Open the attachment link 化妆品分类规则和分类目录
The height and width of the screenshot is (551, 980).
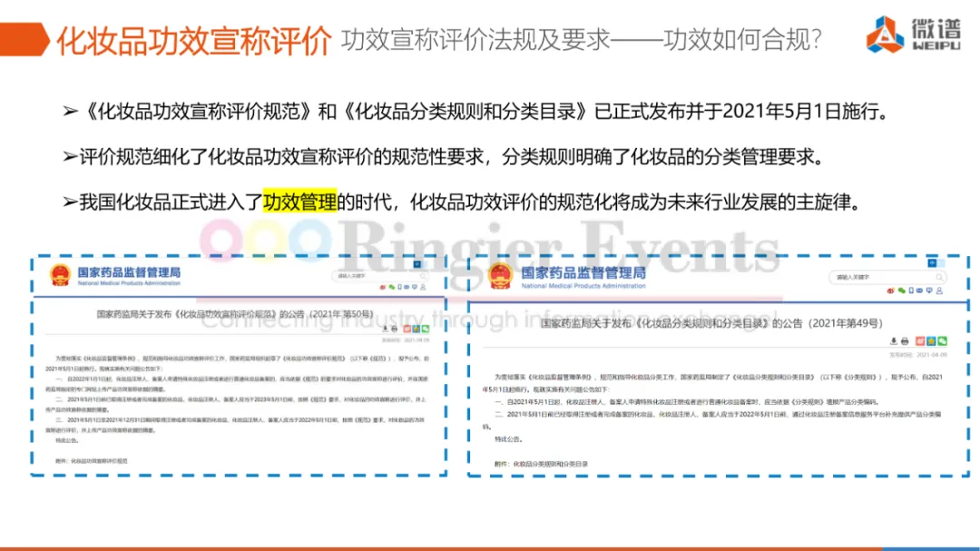[x=550, y=464]
